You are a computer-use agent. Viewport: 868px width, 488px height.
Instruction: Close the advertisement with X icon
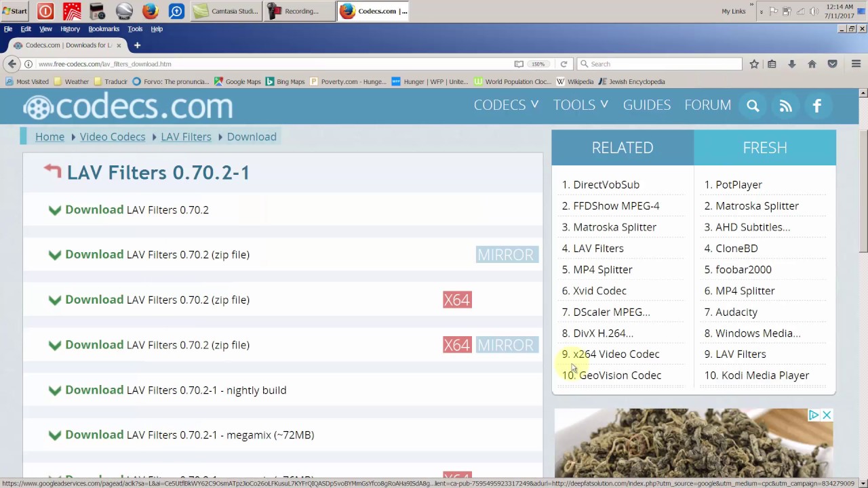point(827,415)
